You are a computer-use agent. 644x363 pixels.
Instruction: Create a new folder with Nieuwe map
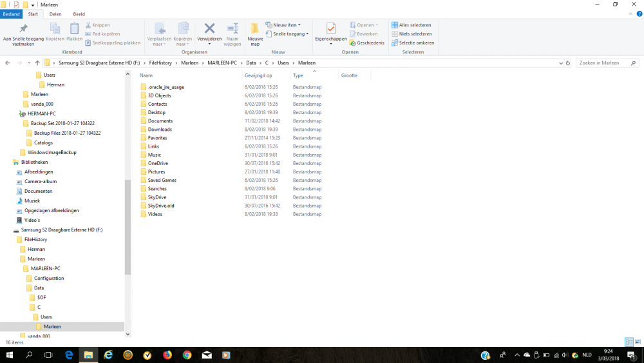tap(255, 31)
